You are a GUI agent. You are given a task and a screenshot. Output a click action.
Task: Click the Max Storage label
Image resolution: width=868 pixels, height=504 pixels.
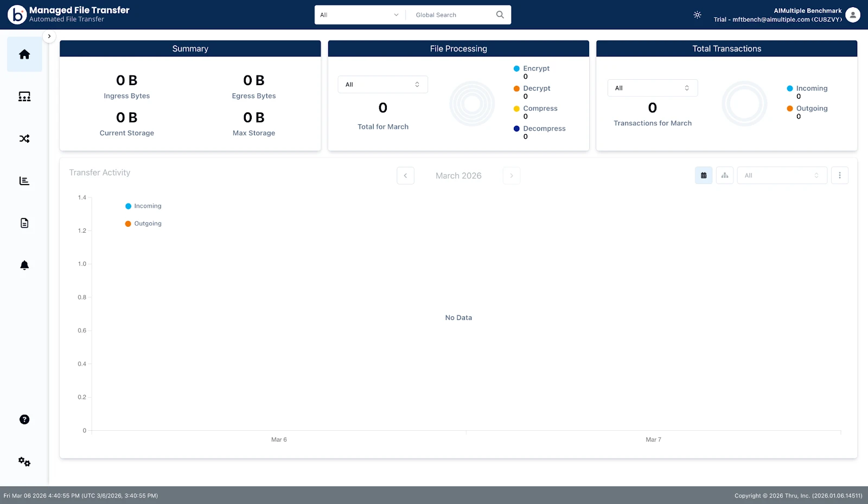click(x=254, y=133)
